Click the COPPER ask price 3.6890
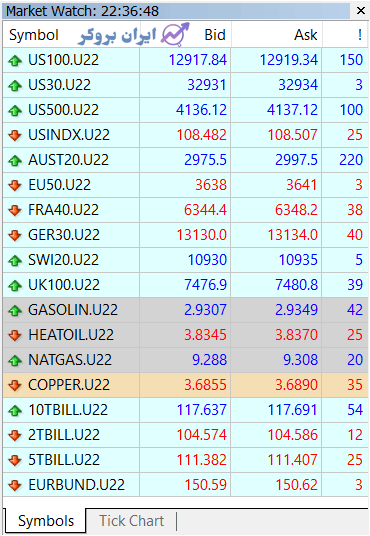This screenshot has height=536, width=370. [x=296, y=385]
